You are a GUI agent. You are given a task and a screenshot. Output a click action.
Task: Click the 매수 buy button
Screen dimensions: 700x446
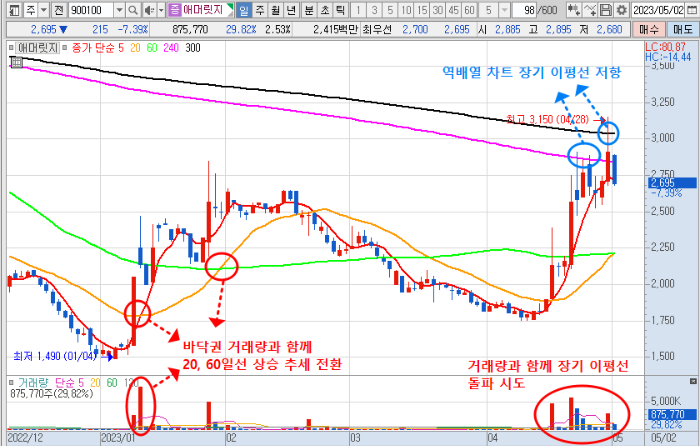coord(649,29)
